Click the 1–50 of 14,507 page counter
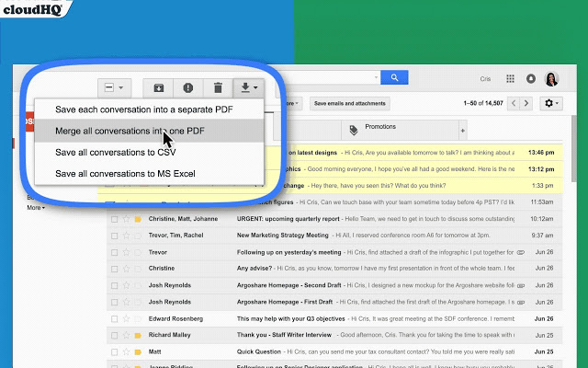This screenshot has height=368, width=588. click(x=483, y=103)
